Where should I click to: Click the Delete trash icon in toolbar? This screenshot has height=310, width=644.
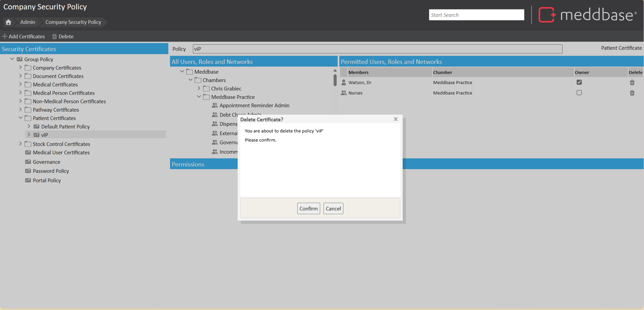pos(54,36)
